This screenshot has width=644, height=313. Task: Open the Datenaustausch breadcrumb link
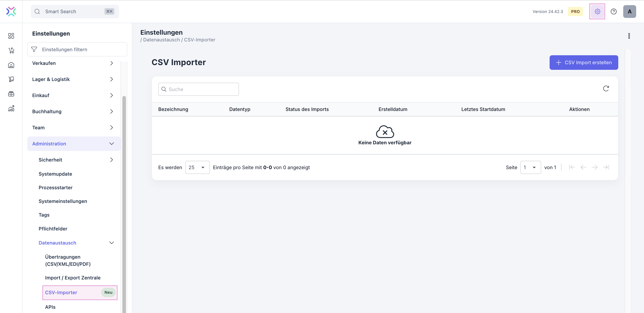pos(162,40)
